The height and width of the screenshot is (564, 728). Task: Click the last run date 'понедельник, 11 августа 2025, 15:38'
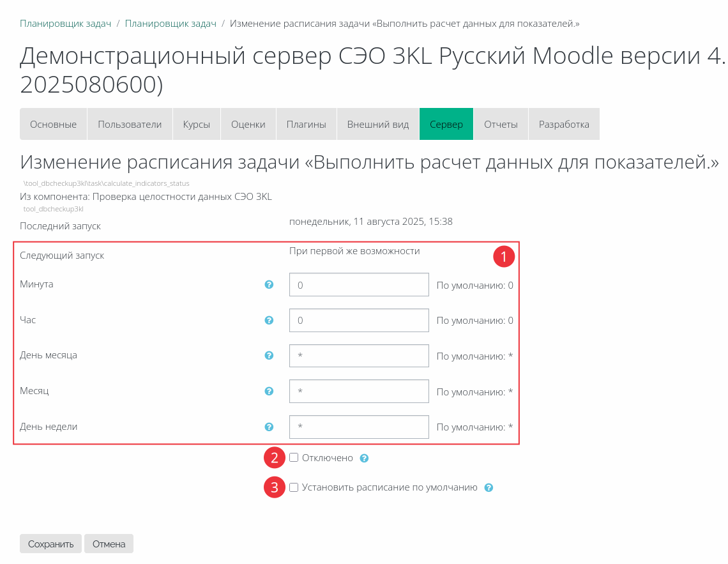pos(371,222)
